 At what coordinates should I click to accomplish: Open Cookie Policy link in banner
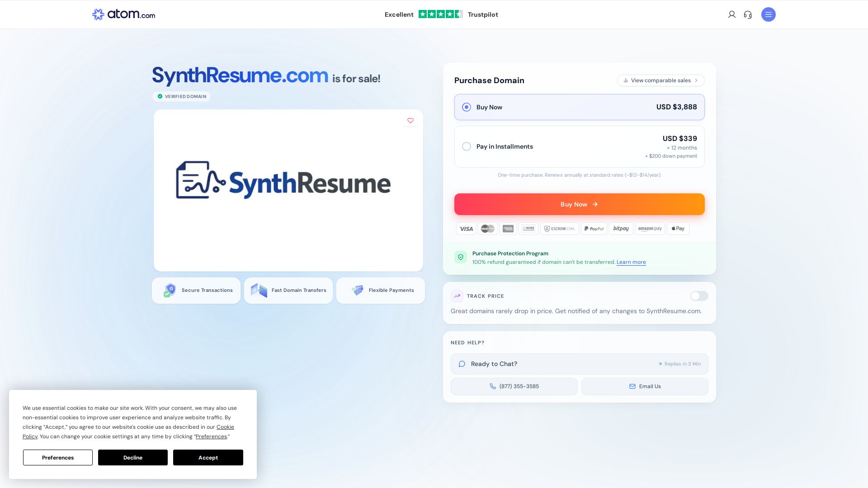pos(225,427)
